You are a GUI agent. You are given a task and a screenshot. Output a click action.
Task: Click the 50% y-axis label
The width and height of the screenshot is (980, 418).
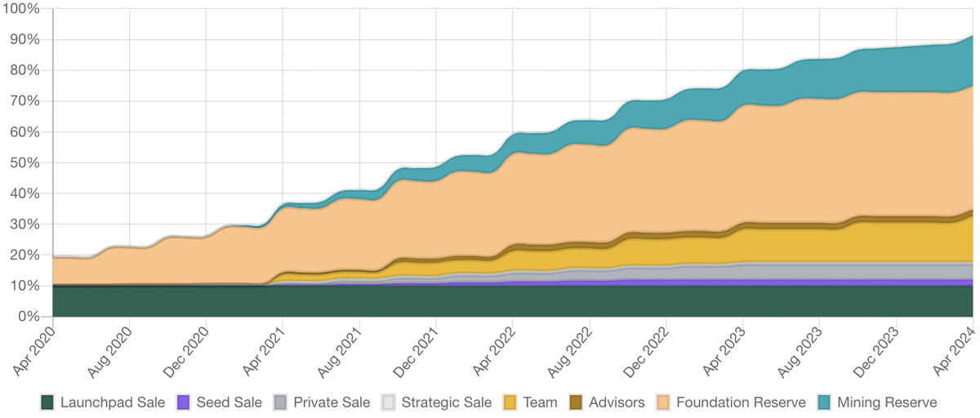(24, 162)
